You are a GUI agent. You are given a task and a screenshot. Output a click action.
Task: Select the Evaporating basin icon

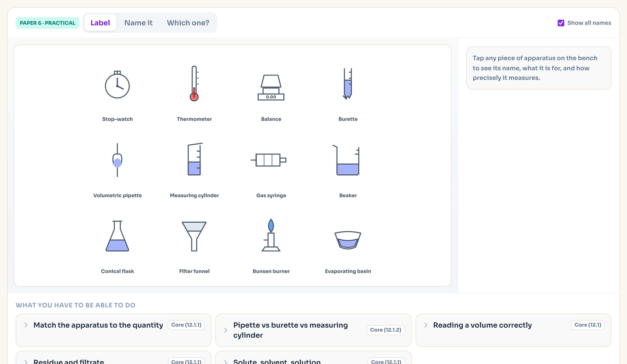[348, 240]
